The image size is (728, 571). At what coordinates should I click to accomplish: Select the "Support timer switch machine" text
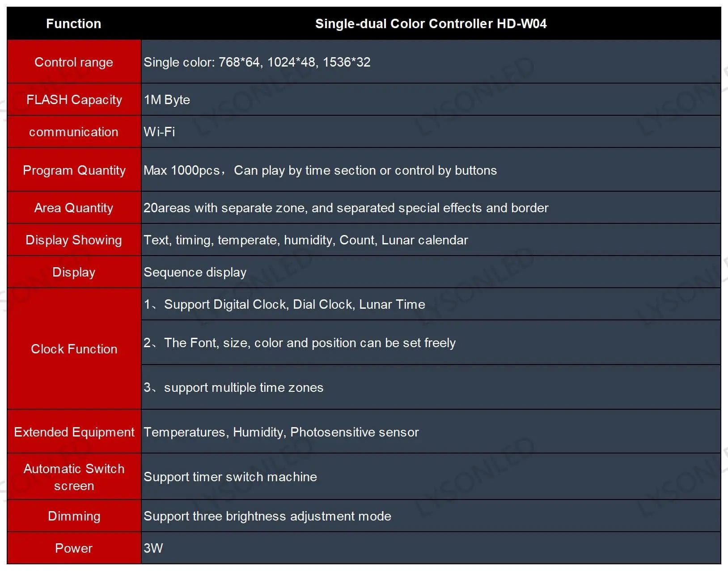230,477
